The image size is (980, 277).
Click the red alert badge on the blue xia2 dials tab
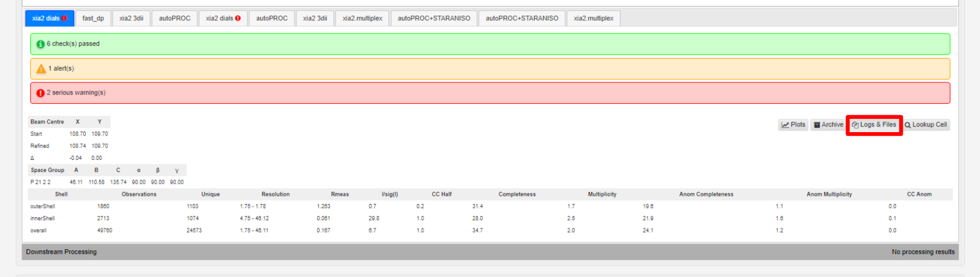point(64,19)
